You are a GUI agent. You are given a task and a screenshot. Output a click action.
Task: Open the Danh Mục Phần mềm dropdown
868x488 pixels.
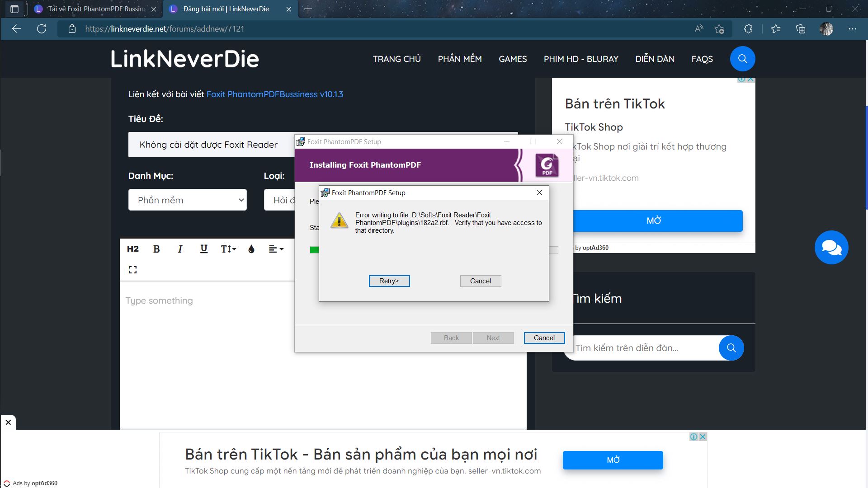[x=188, y=200]
